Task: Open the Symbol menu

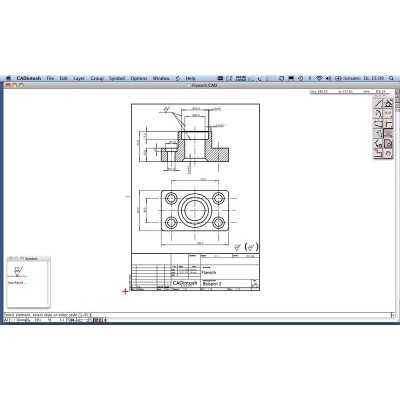Action: pos(117,78)
